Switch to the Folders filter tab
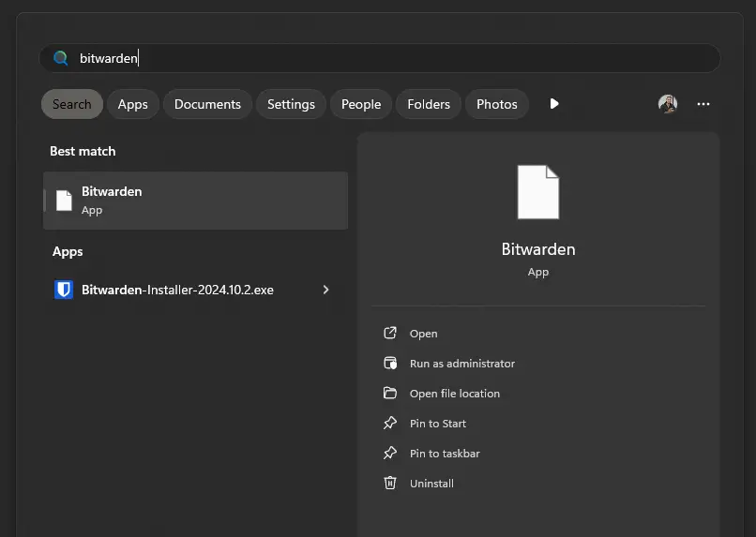756x537 pixels. click(429, 104)
